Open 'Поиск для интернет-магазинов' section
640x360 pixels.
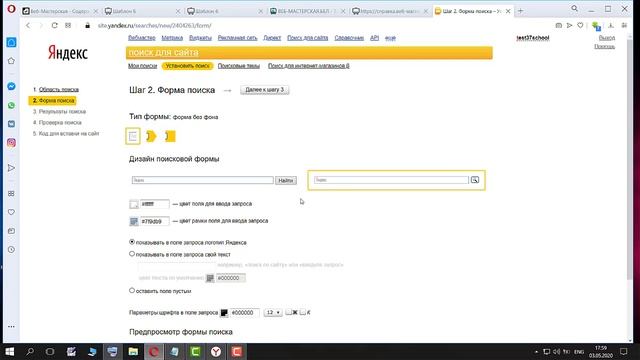(x=309, y=66)
